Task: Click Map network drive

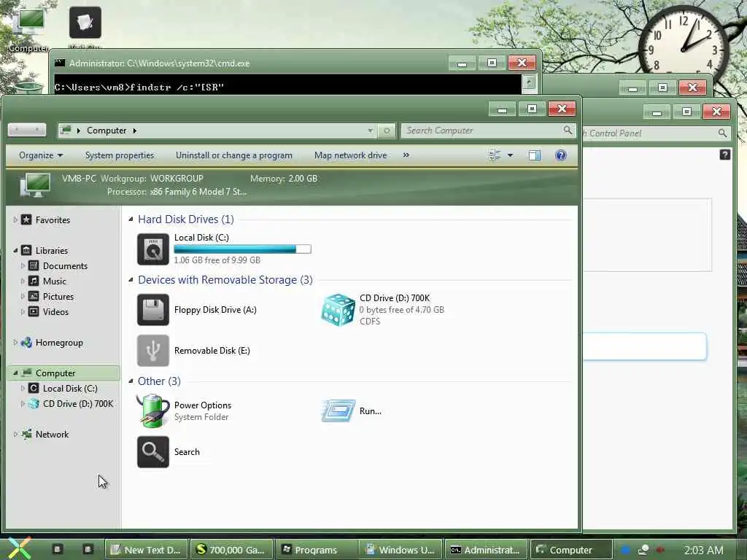Action: click(351, 155)
